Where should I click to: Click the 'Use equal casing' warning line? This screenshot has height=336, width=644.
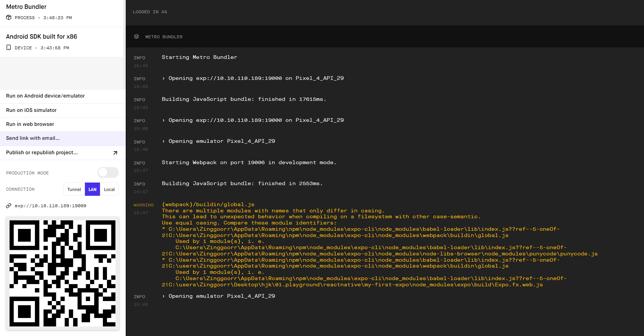(x=249, y=223)
